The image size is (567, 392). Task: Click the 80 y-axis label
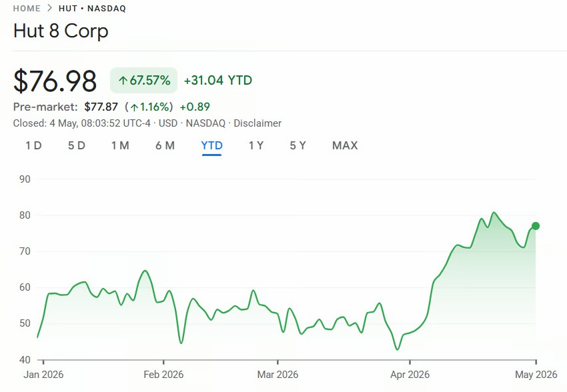click(x=25, y=215)
